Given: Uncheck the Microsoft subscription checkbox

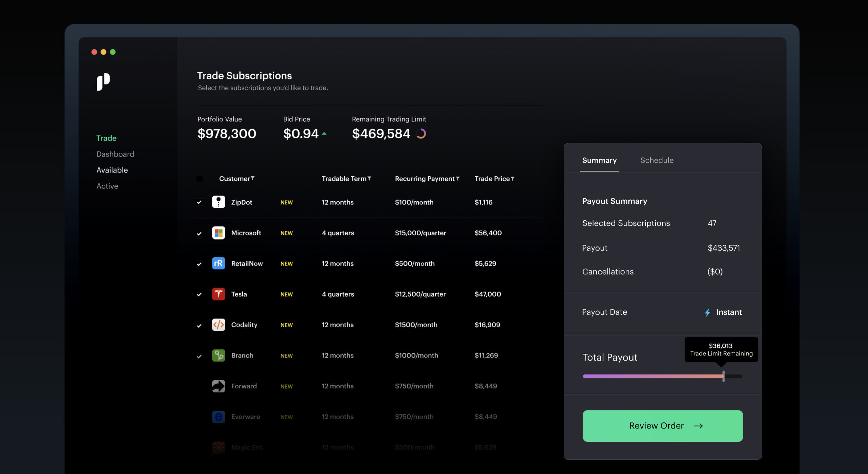Looking at the screenshot, I should tap(200, 233).
